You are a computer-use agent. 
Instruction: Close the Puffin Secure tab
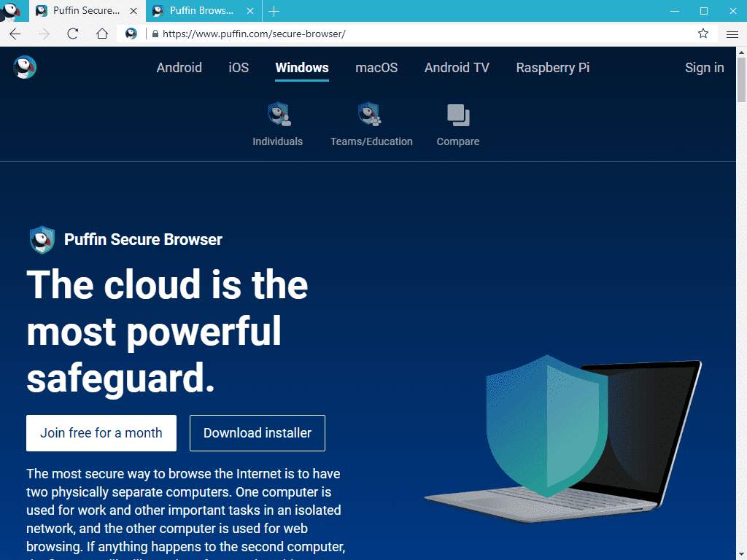pos(133,11)
